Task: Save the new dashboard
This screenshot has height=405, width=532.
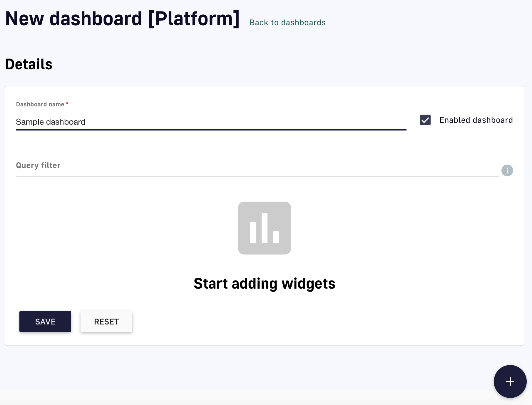Action: pos(45,322)
